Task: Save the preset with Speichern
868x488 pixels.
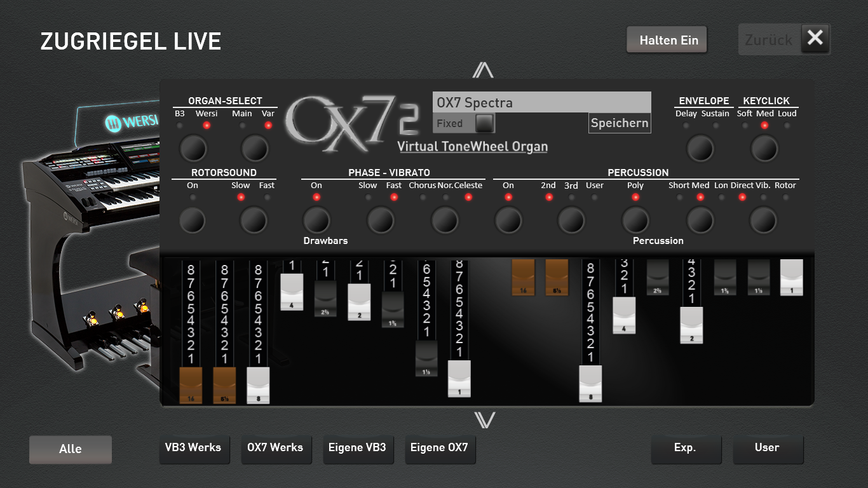Action: (x=620, y=123)
